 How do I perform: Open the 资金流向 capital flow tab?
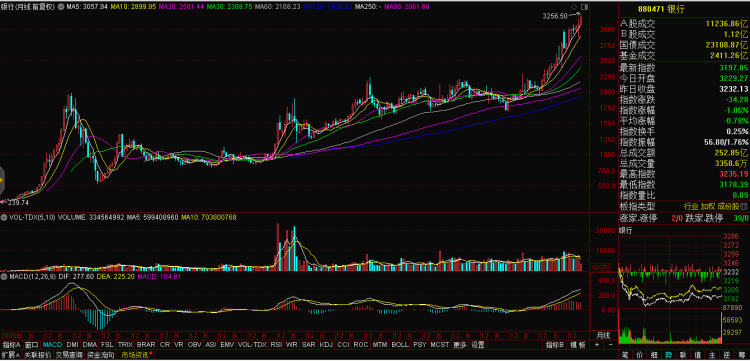100,355
